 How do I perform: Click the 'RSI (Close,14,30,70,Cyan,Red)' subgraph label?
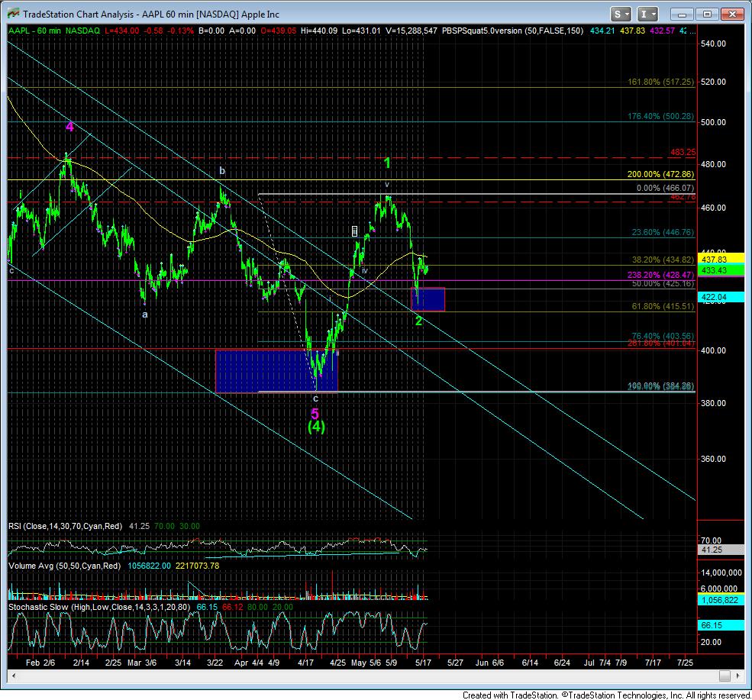tap(65, 526)
